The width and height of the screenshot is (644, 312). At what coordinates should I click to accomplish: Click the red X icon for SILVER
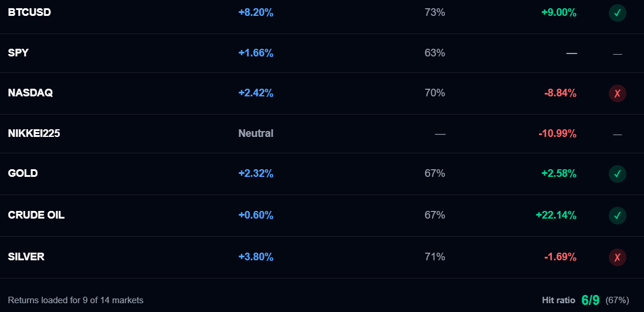point(617,257)
